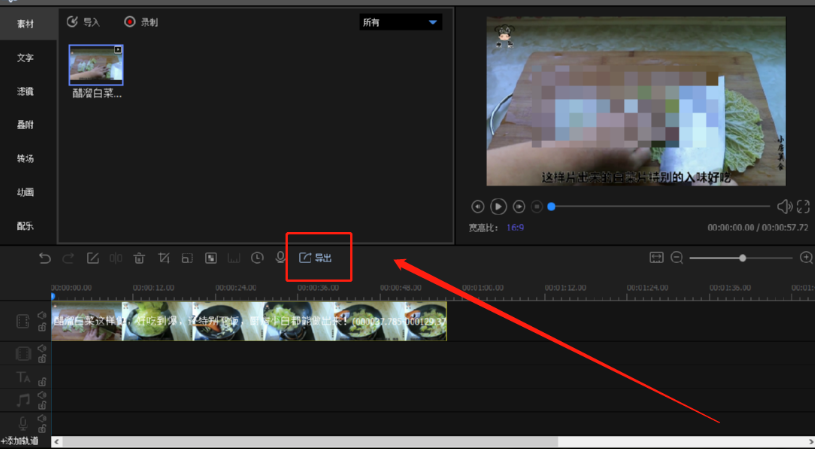Select the crop tool icon
Viewport: 815px width, 449px height.
[164, 258]
